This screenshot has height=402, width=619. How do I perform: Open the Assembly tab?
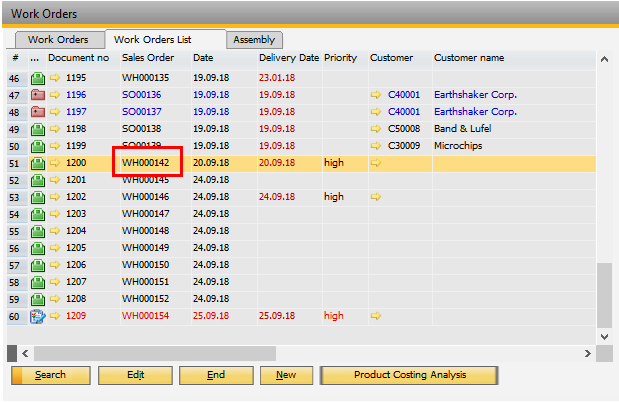(253, 40)
